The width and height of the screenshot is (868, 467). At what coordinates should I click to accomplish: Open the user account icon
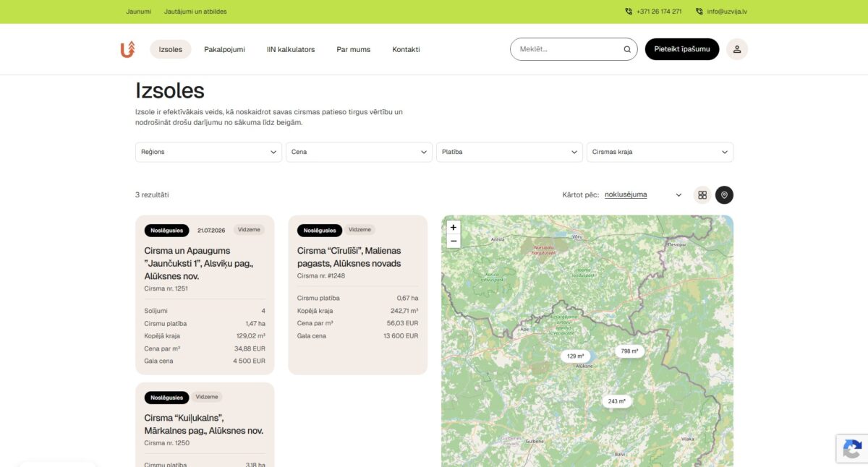pyautogui.click(x=737, y=49)
